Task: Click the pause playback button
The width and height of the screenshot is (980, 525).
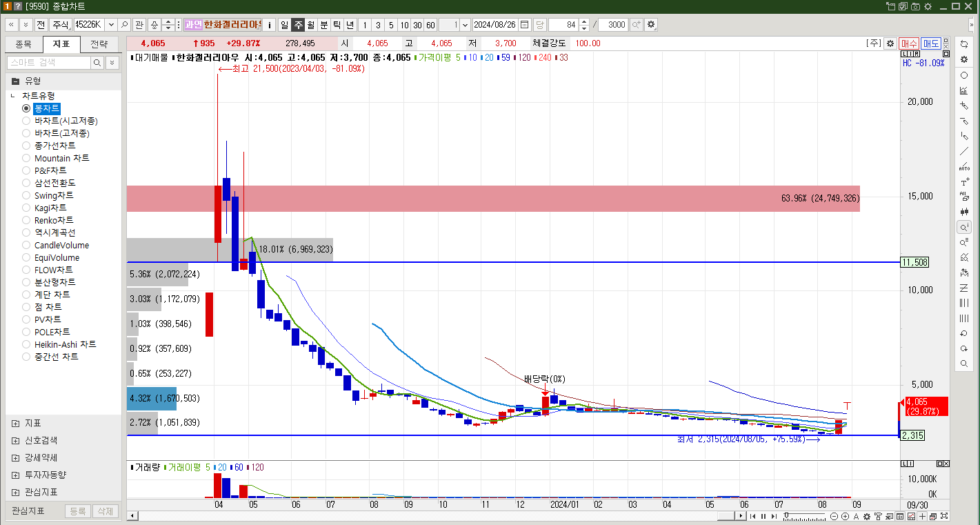Action: [763, 516]
